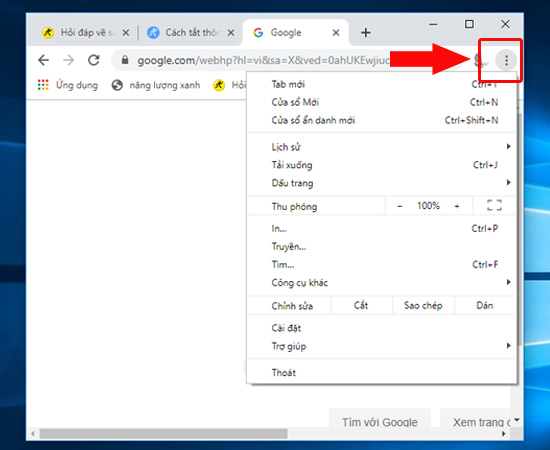Viewport: 550px width, 450px height.
Task: Click 'Cắt' cut button in menu
Action: (x=361, y=305)
